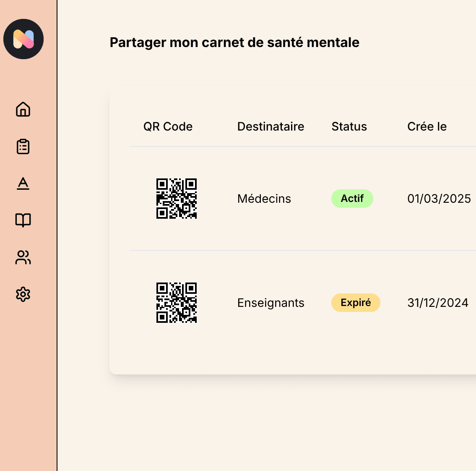Open the QR code for Enseignants
Image resolution: width=476 pixels, height=471 pixels.
click(x=177, y=303)
